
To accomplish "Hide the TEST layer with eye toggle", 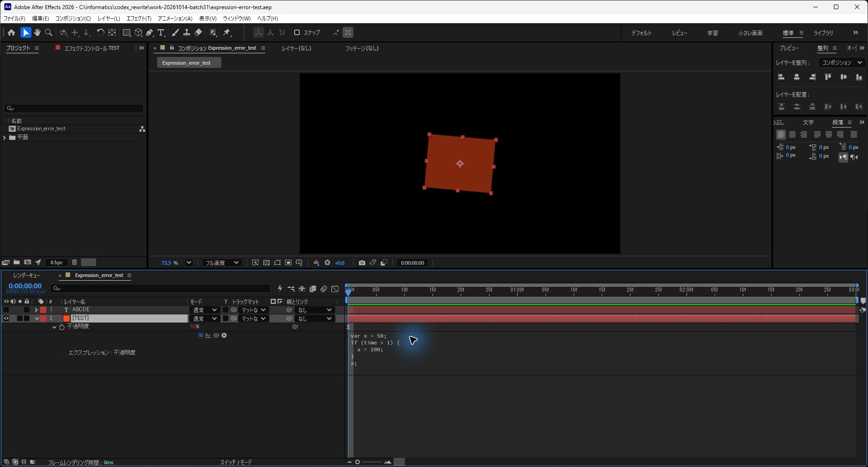I will pyautogui.click(x=6, y=318).
